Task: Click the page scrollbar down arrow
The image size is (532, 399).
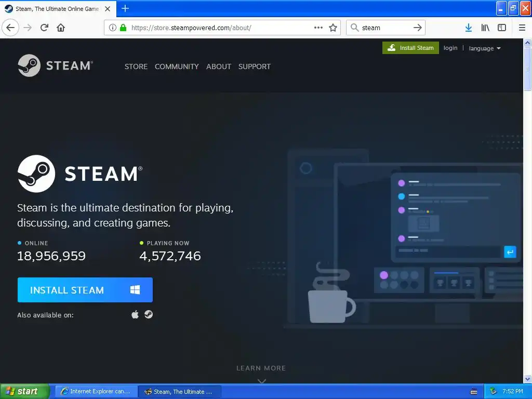Action: coord(527,379)
